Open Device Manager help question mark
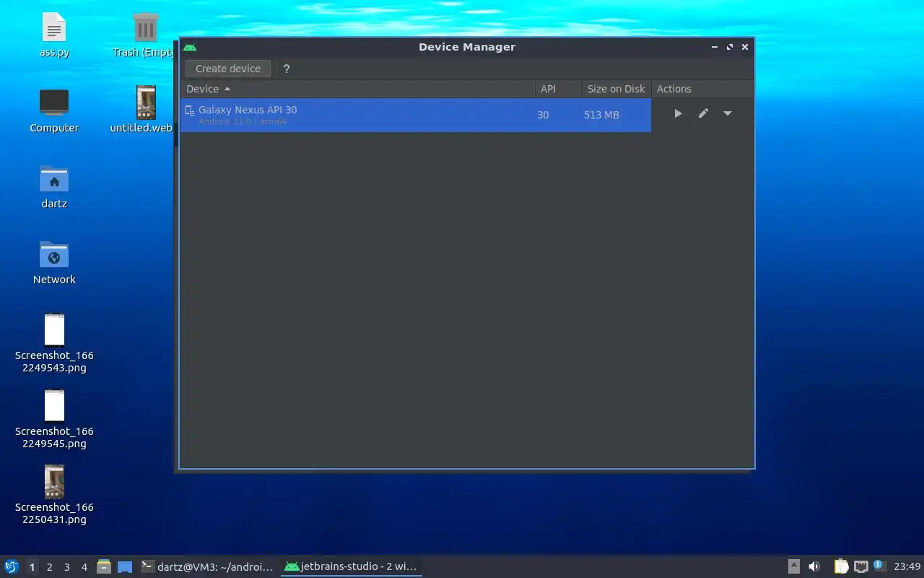This screenshot has height=578, width=924. (x=287, y=69)
